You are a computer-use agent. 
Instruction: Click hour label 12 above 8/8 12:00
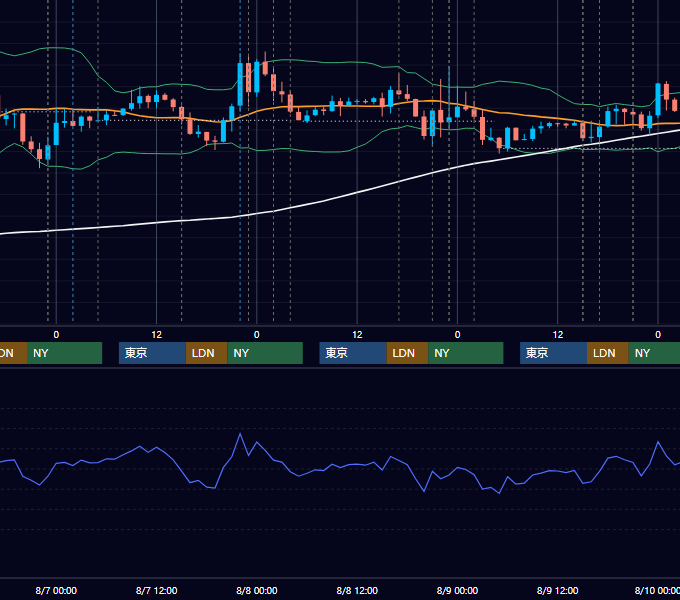[x=357, y=335]
